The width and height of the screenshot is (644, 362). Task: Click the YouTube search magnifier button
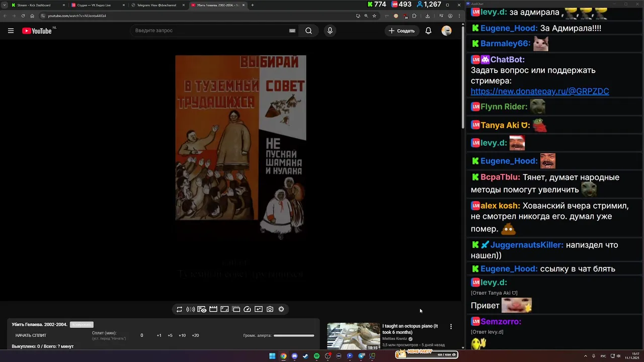(308, 31)
